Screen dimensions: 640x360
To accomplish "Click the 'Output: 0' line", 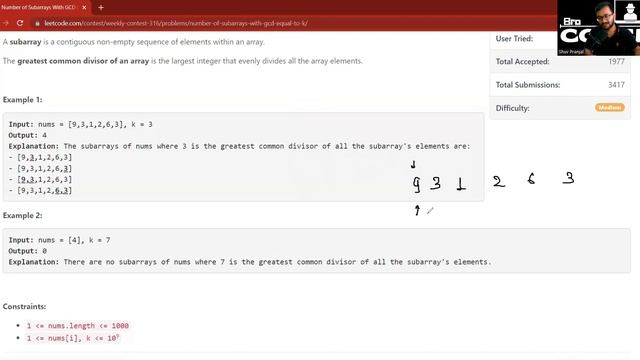I will 28,251.
